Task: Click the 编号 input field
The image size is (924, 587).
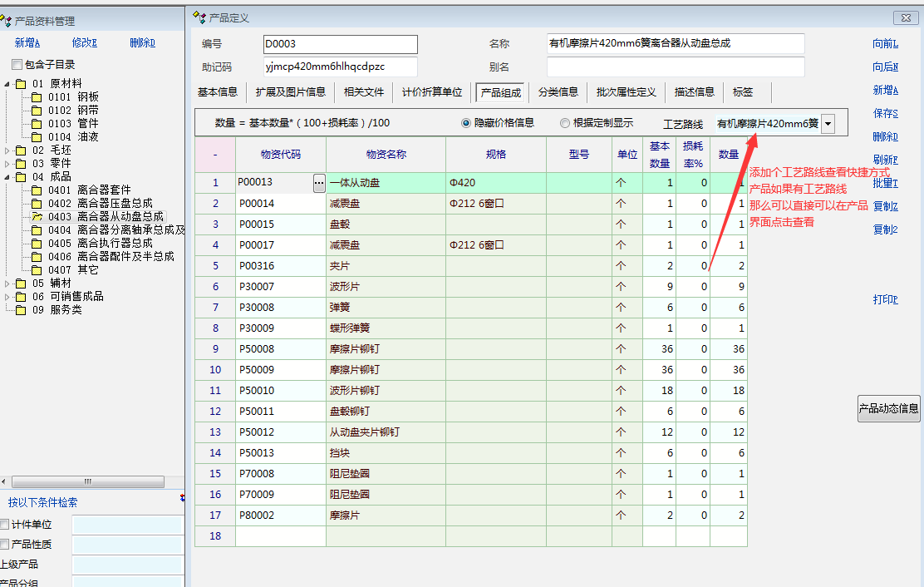Action: [x=340, y=44]
